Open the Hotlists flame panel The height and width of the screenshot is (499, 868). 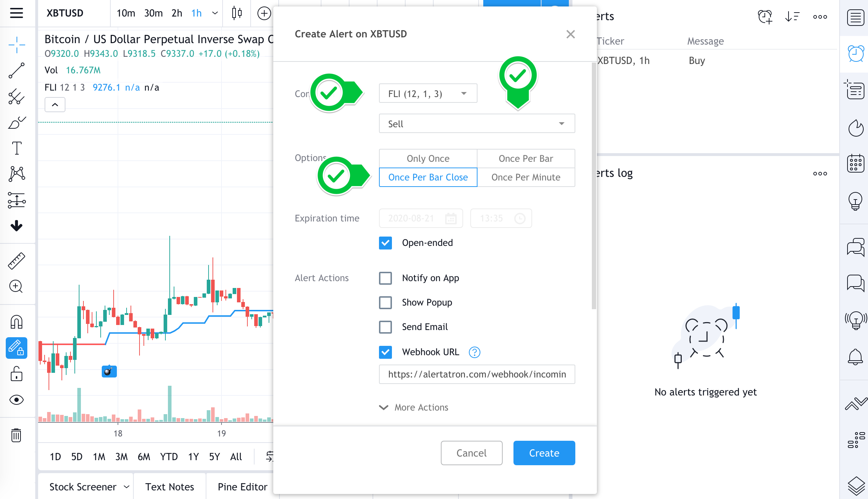[x=855, y=128]
